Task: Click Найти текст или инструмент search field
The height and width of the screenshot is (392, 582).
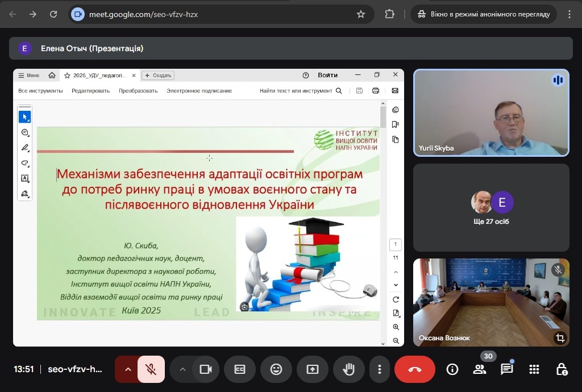Action: pyautogui.click(x=301, y=90)
